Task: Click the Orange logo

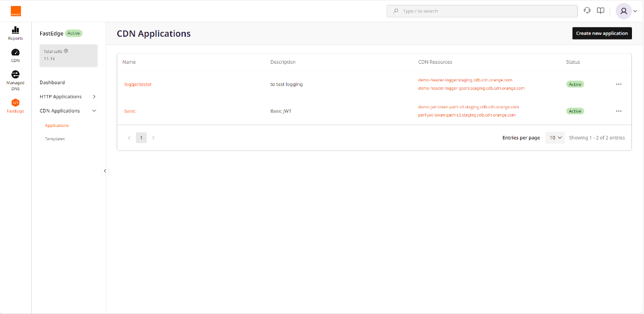Action: pyautogui.click(x=16, y=11)
